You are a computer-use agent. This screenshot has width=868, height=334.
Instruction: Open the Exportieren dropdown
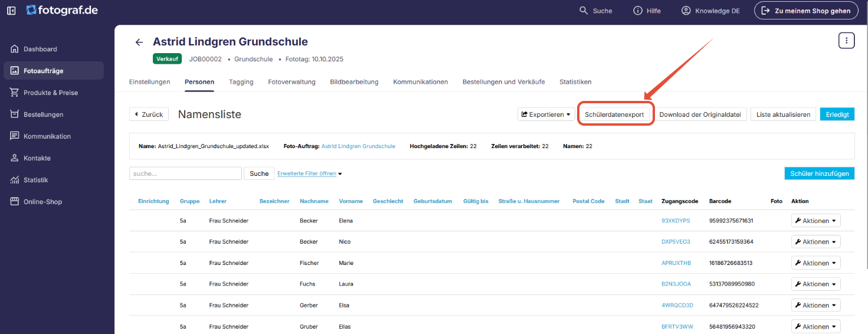click(x=546, y=114)
